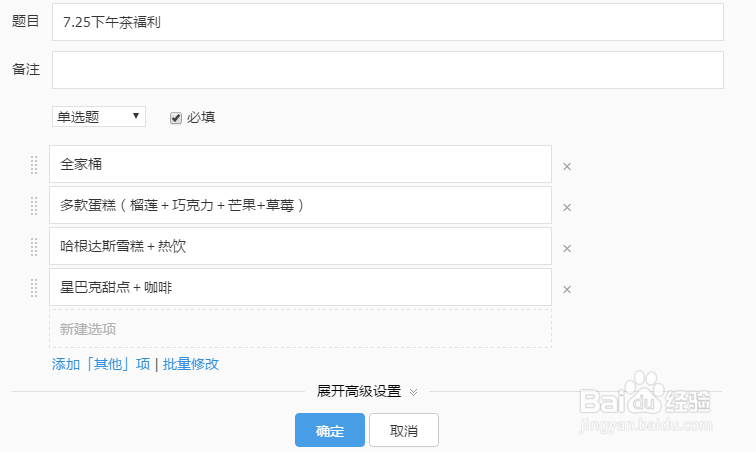Select the drag handle beside 哈根达斯雪糕 option
This screenshot has height=452, width=756.
(x=34, y=247)
